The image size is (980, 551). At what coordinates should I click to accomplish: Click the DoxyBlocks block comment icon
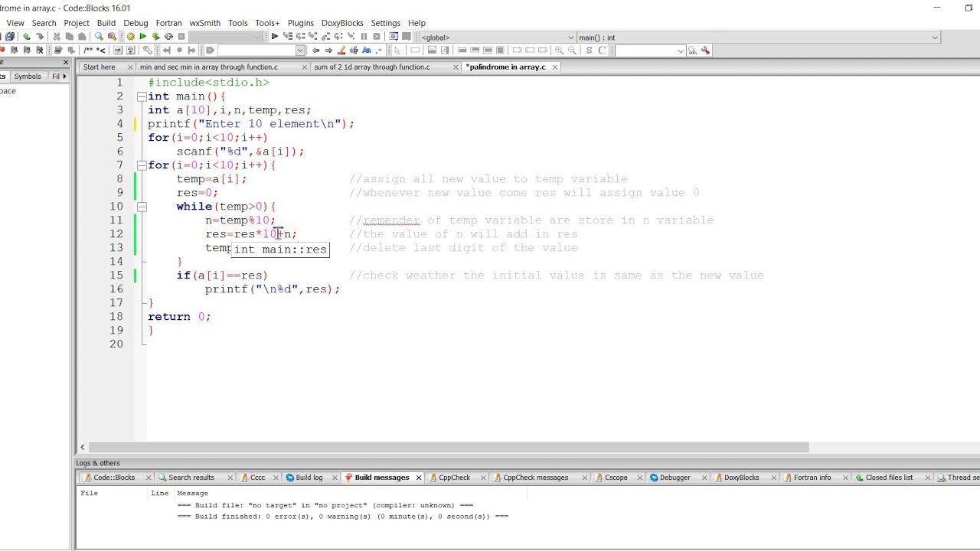pyautogui.click(x=88, y=51)
